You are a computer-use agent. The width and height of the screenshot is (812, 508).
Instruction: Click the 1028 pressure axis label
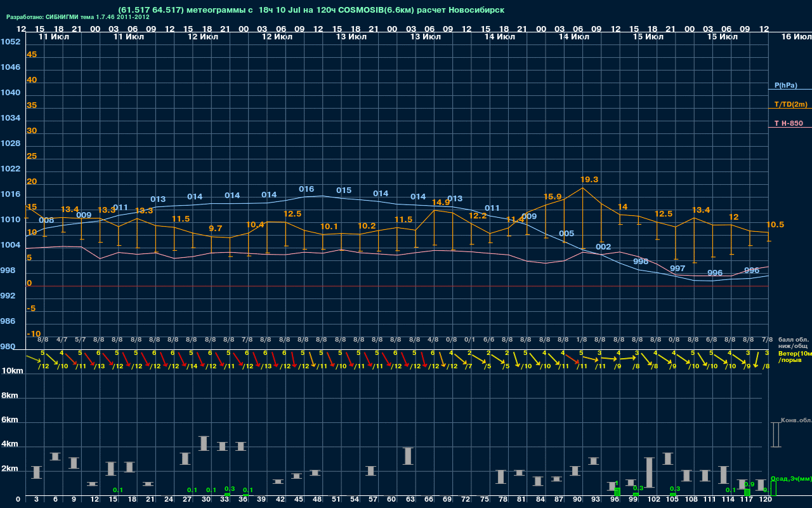pyautogui.click(x=10, y=144)
